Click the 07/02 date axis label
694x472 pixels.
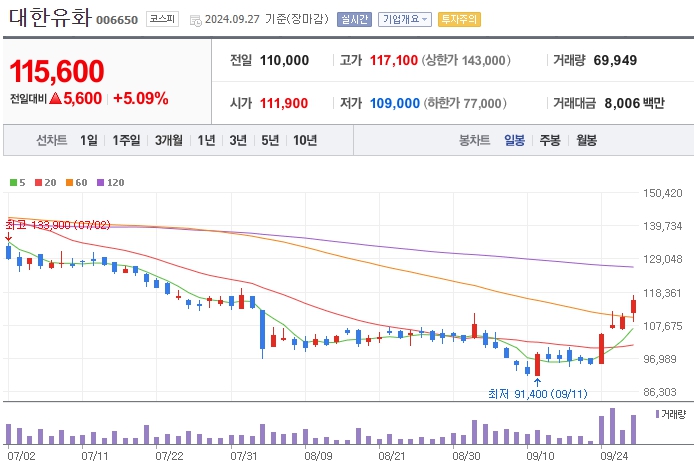point(21,456)
